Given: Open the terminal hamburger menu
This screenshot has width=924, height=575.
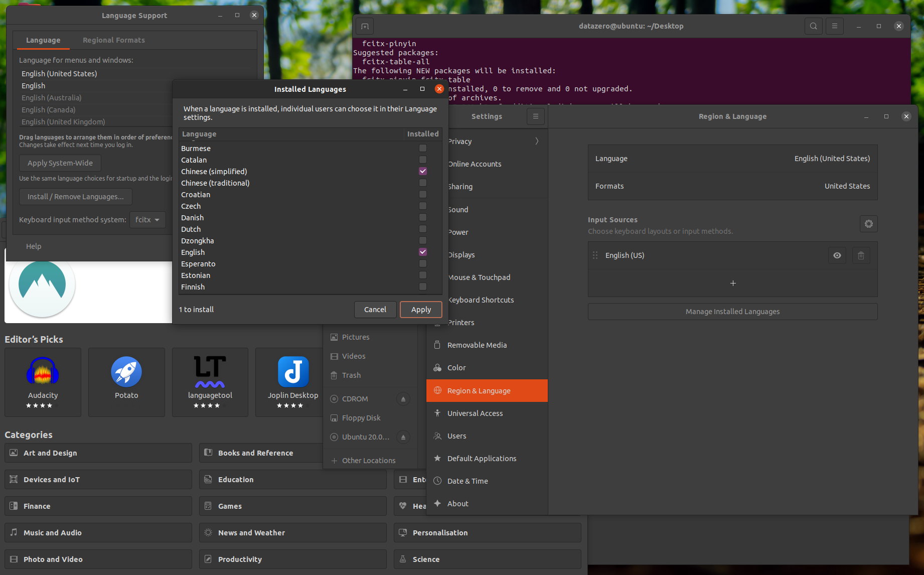Looking at the screenshot, I should [x=835, y=26].
